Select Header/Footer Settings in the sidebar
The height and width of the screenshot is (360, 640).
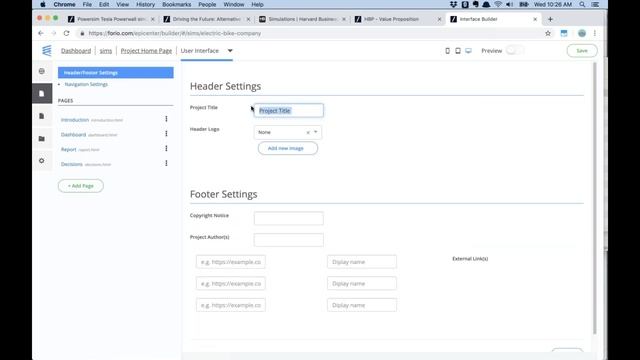116,73
